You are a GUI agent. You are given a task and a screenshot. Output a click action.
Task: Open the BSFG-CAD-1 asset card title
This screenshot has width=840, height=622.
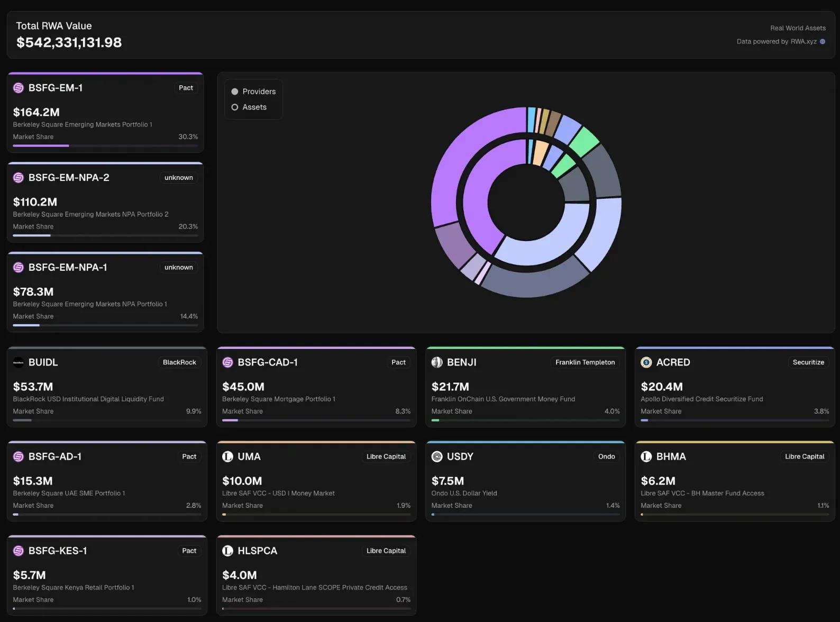click(x=267, y=362)
